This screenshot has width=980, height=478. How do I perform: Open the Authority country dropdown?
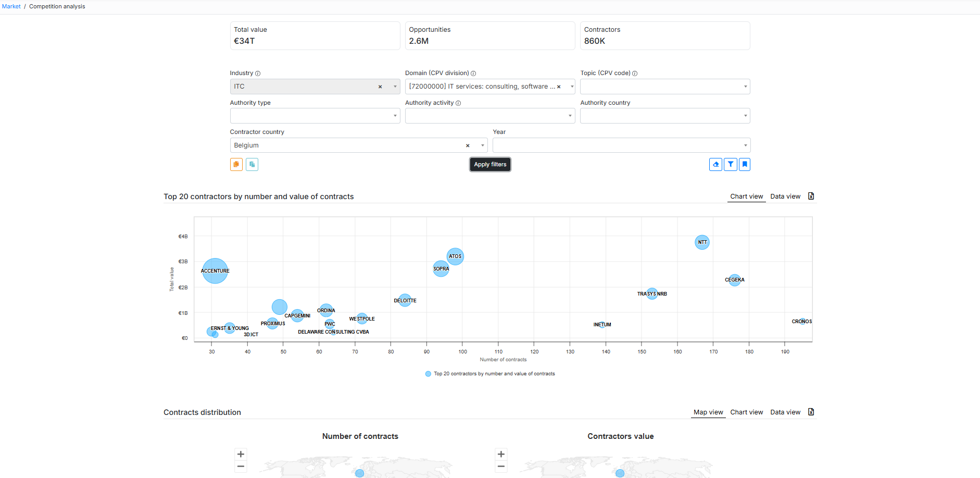[665, 116]
